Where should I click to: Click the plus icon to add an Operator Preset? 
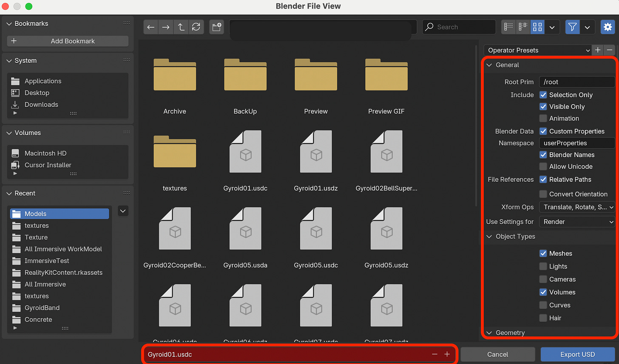pos(598,50)
